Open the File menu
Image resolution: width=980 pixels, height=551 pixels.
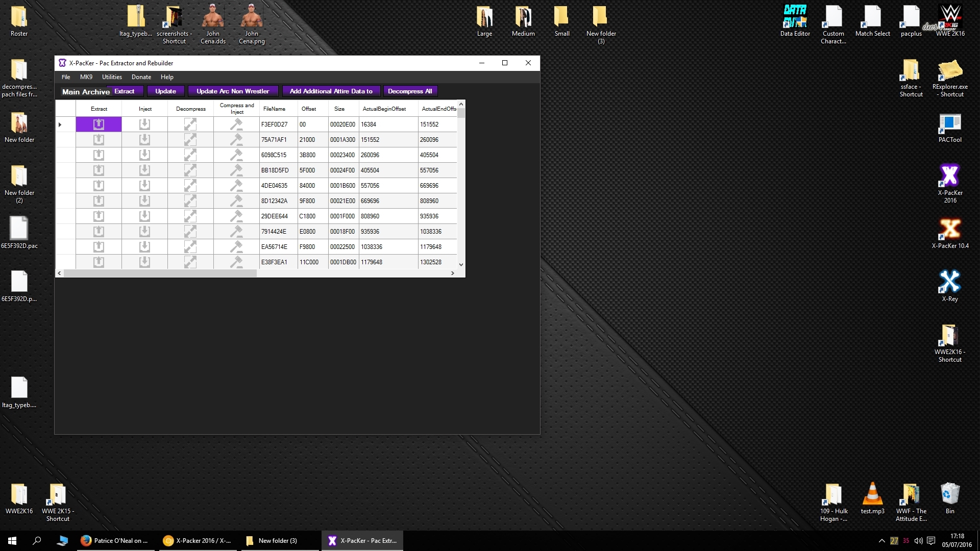coord(66,77)
